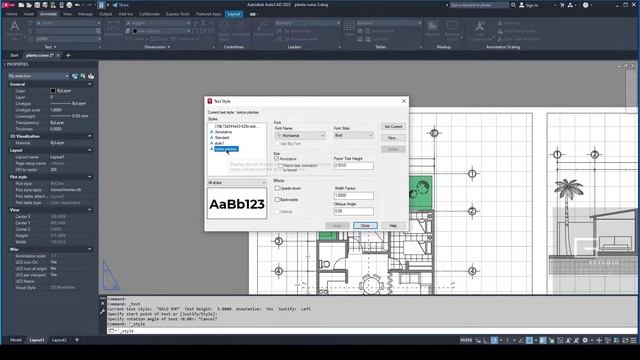Switch to the Model tab at bottom
640x360 pixels.
pyautogui.click(x=16, y=340)
